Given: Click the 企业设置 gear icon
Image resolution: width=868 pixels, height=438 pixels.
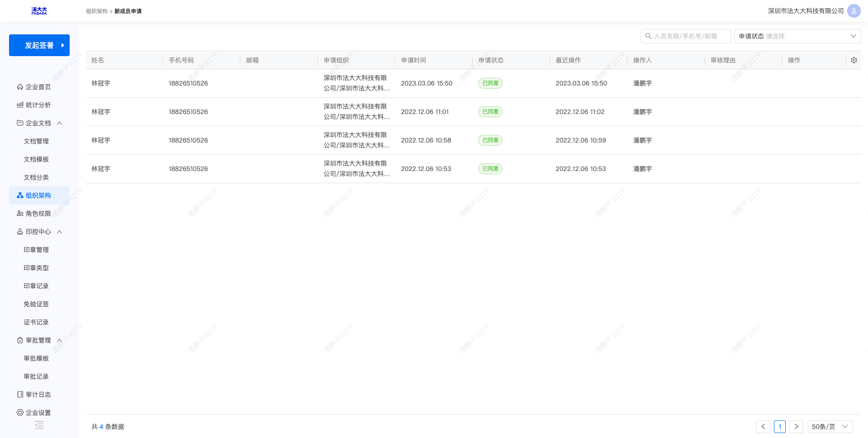Looking at the screenshot, I should 20,413.
